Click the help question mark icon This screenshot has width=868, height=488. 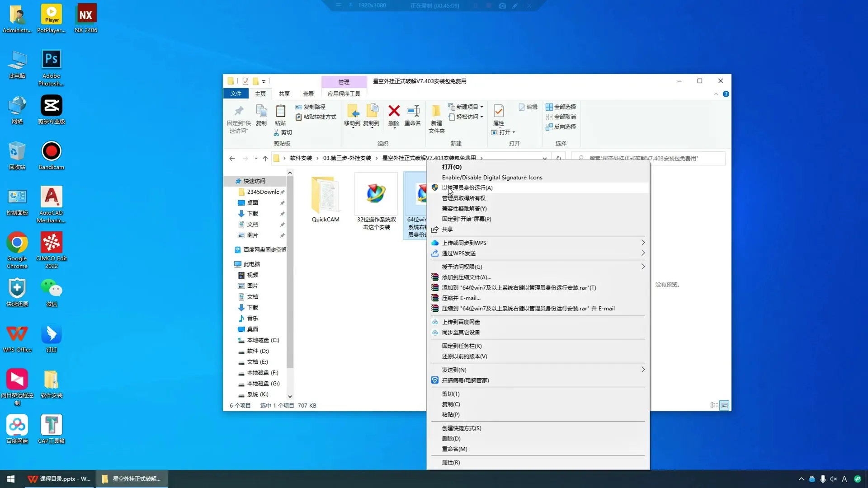[x=726, y=94]
